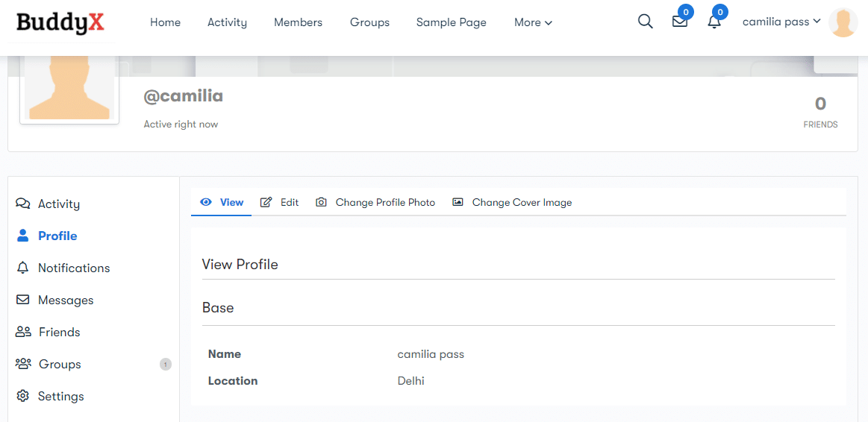Expand the More menu in navigation
This screenshot has width=868, height=422.
coord(533,22)
